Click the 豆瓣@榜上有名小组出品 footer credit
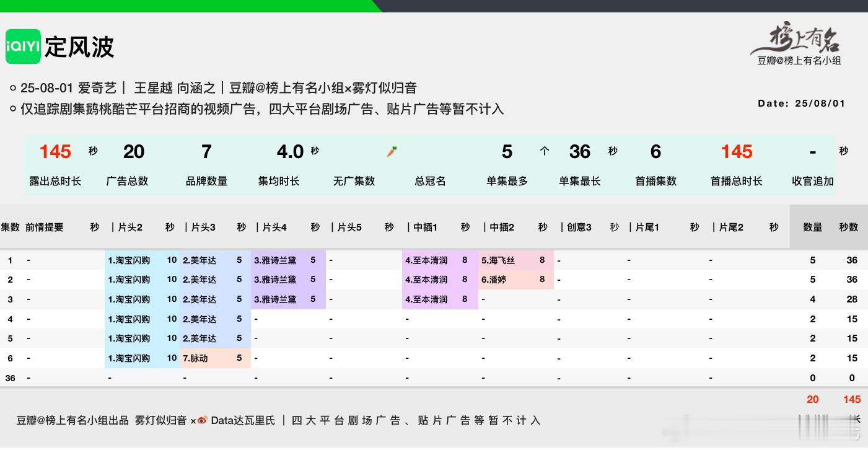This screenshot has width=868, height=450. tap(72, 420)
